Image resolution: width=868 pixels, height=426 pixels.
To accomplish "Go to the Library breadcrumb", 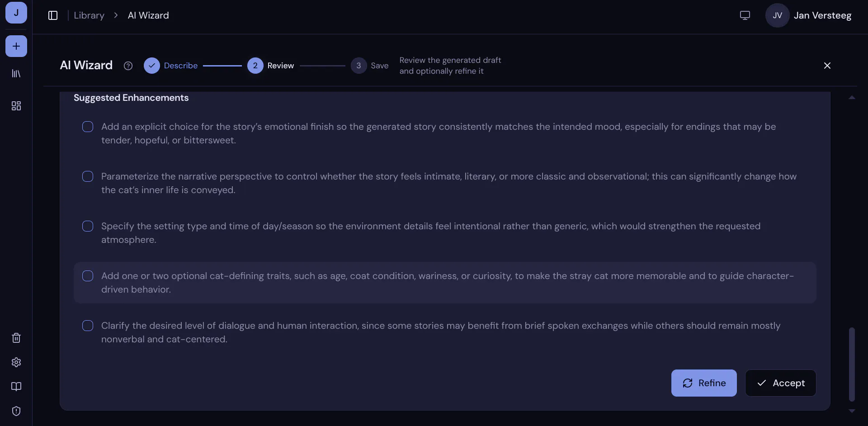I will (x=89, y=15).
